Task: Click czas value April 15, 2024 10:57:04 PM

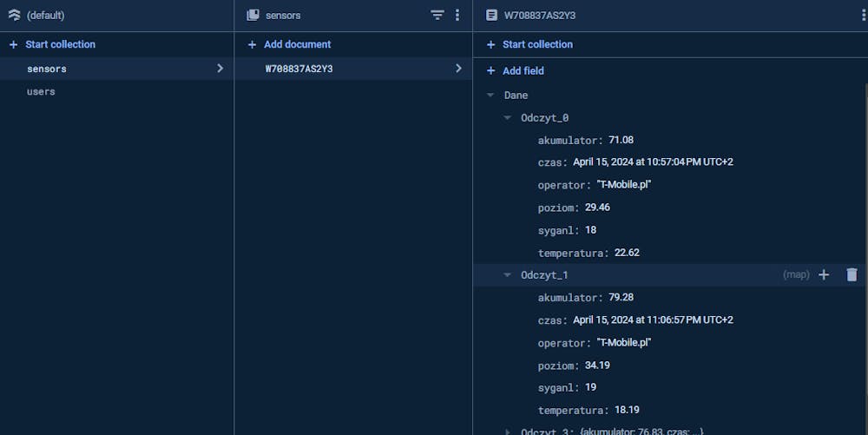Action: (654, 162)
